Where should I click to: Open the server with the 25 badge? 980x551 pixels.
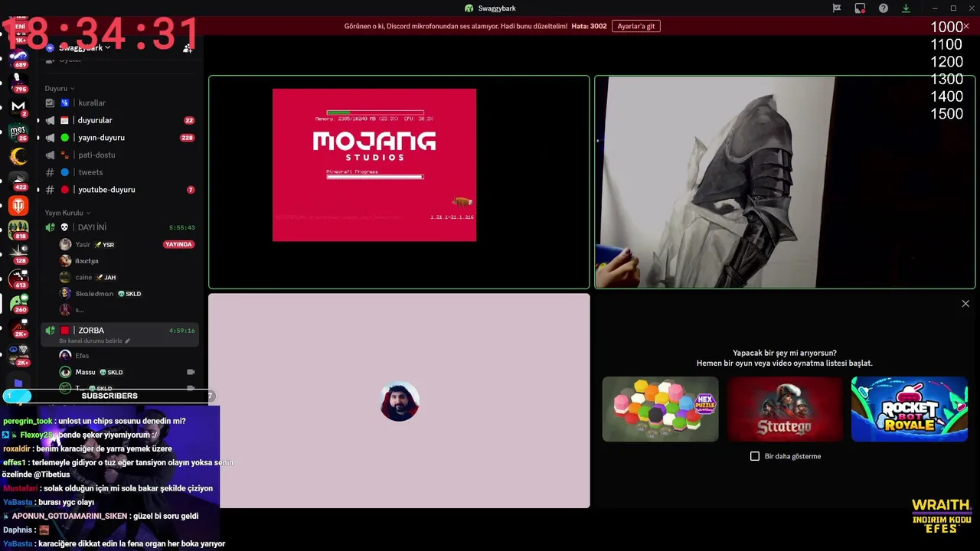[x=18, y=131]
